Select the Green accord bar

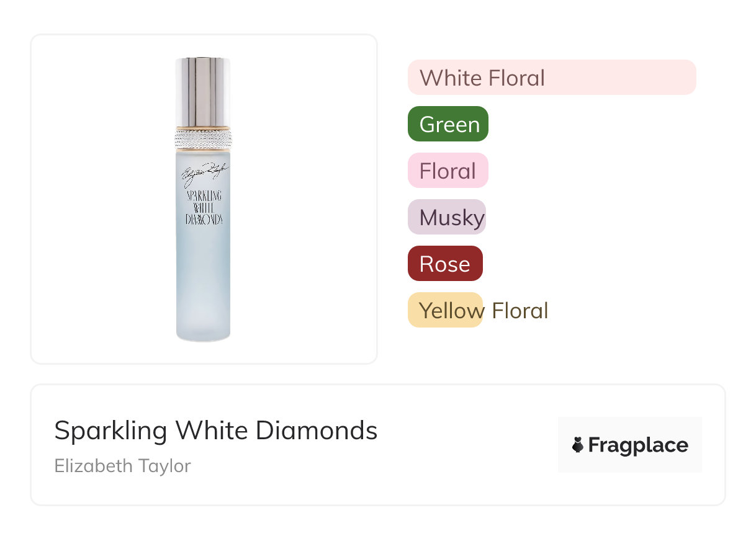point(448,124)
